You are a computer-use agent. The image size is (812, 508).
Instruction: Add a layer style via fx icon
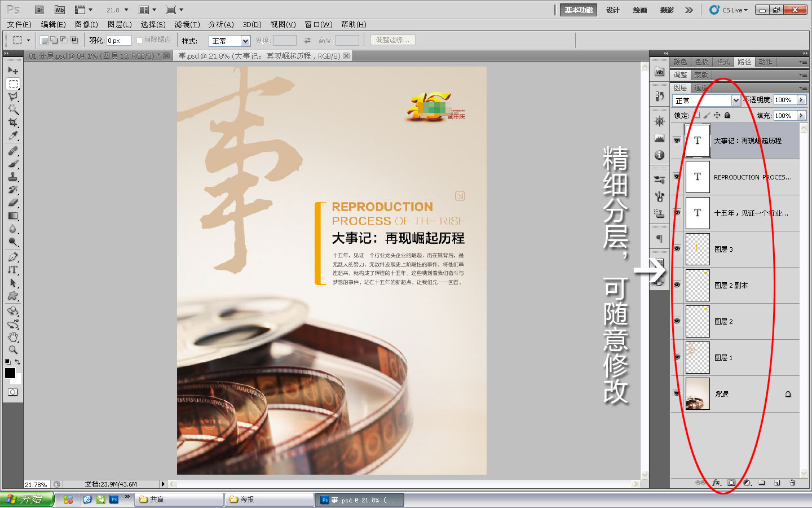click(x=716, y=483)
